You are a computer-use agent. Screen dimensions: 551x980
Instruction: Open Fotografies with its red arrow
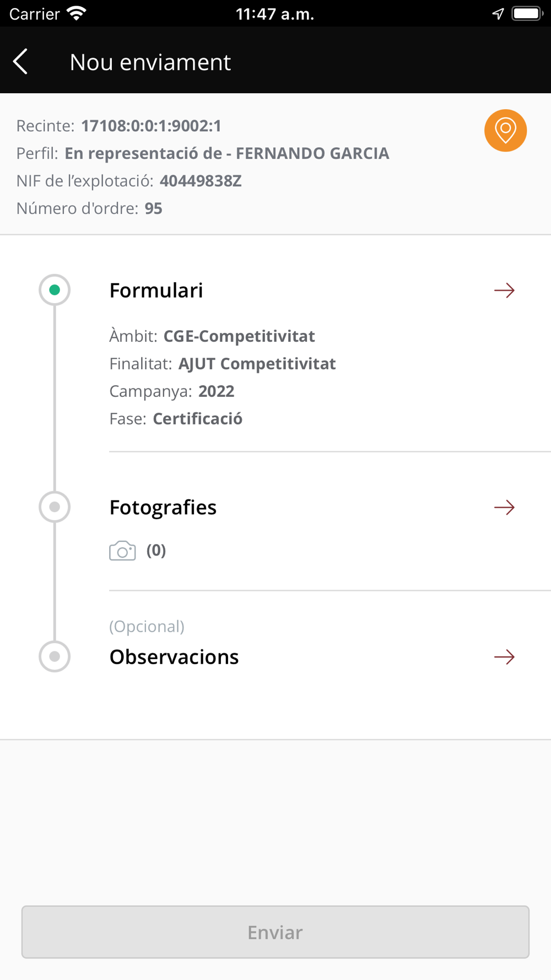[x=504, y=507]
